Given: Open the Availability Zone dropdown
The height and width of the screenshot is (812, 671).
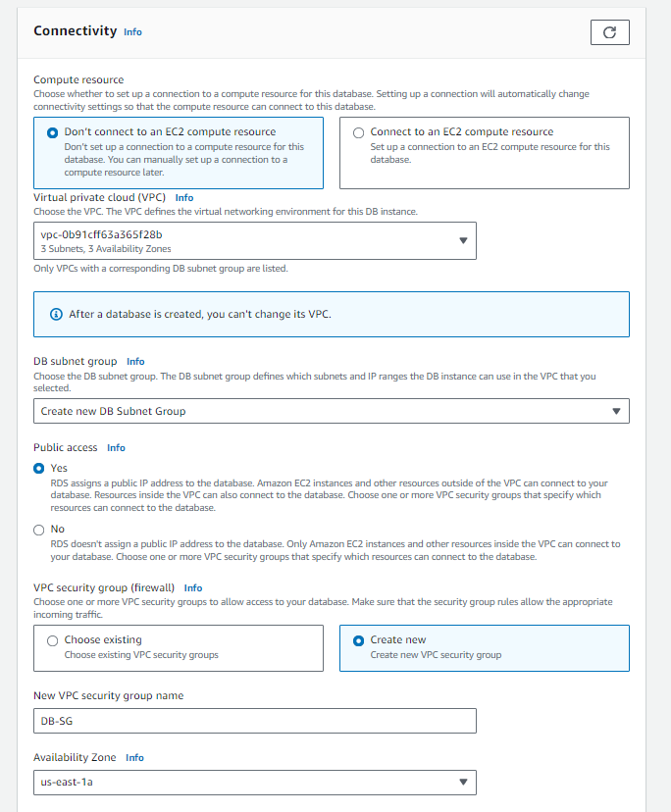Looking at the screenshot, I should 254,782.
